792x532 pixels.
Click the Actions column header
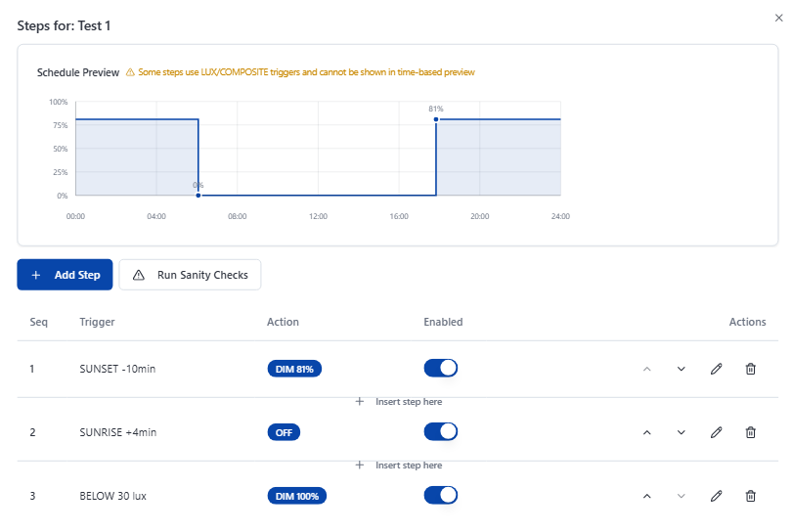[x=748, y=322]
